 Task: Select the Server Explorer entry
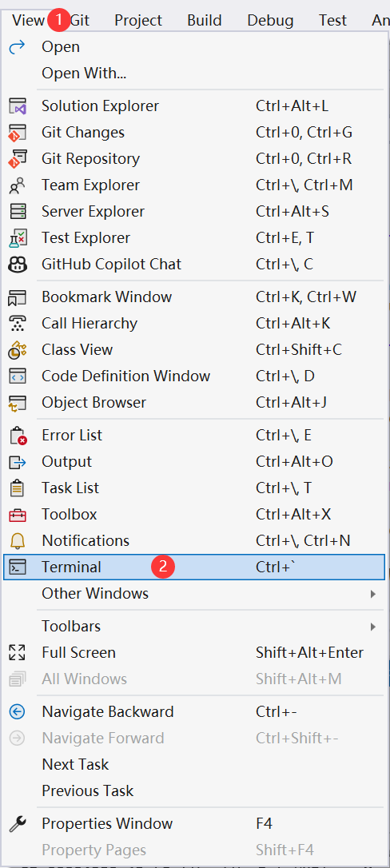tap(194, 212)
